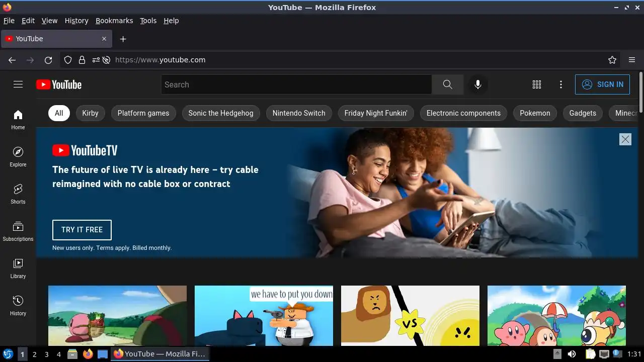The height and width of the screenshot is (362, 644).
Task: Open Explore in the sidebar
Action: [x=18, y=157]
